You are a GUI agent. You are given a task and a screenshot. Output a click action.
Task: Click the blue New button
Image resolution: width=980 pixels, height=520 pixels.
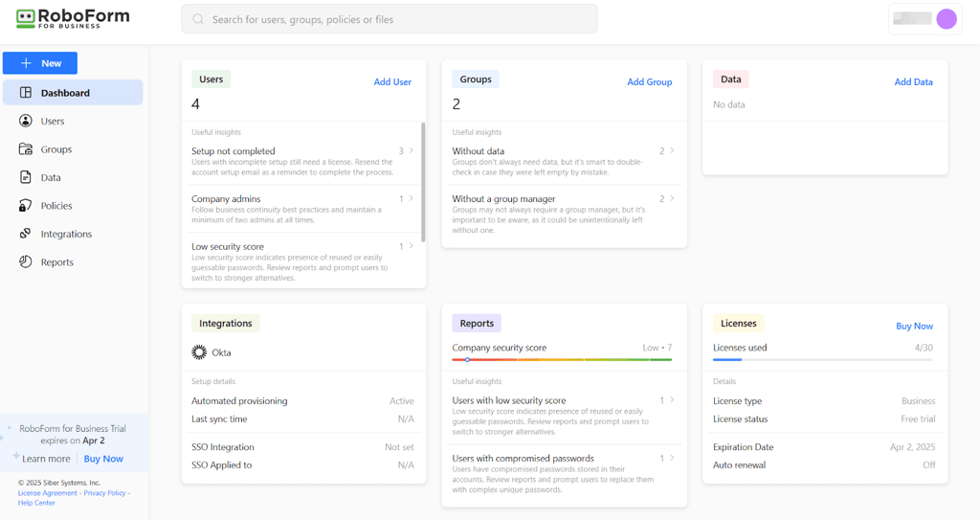[40, 63]
